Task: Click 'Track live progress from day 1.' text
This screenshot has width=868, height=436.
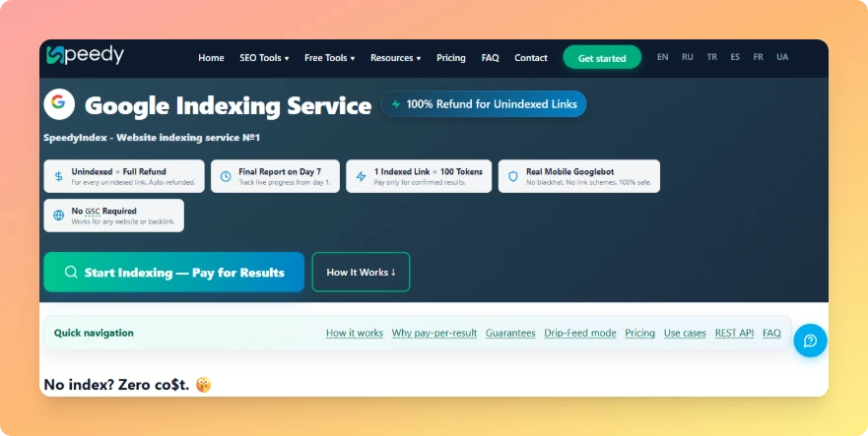Action: point(285,182)
